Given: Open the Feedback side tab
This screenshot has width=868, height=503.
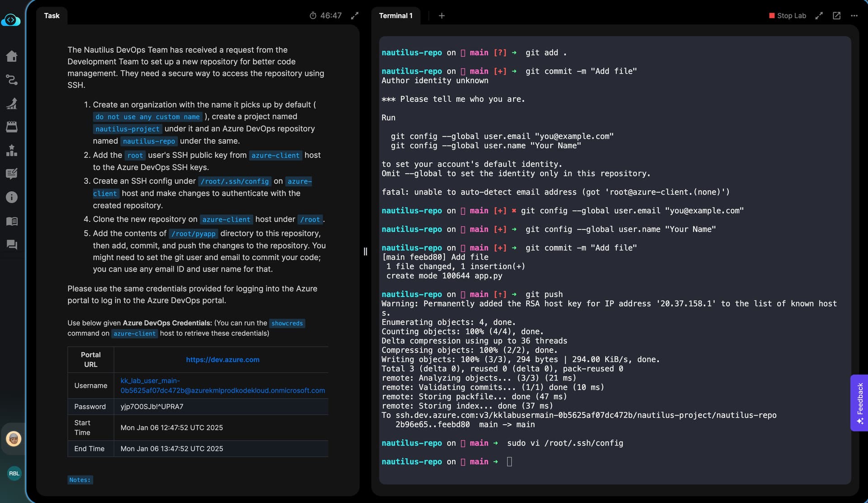Looking at the screenshot, I should 859,403.
